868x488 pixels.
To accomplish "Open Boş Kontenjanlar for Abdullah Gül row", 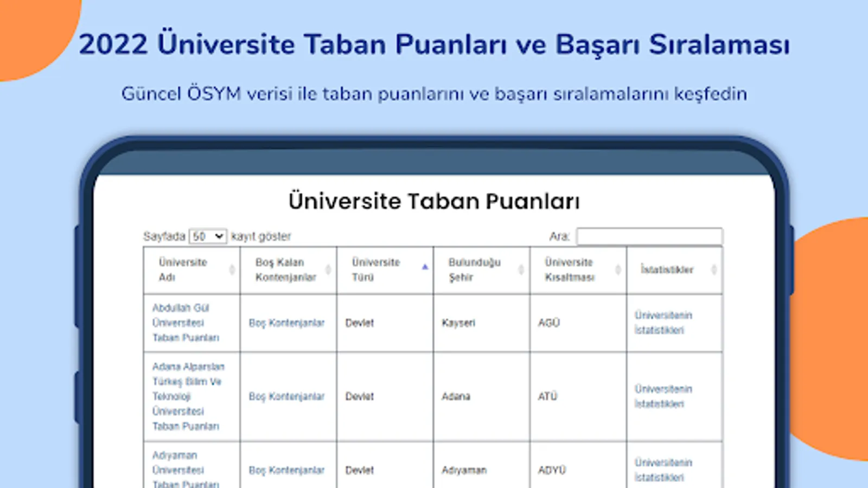I will click(x=286, y=323).
